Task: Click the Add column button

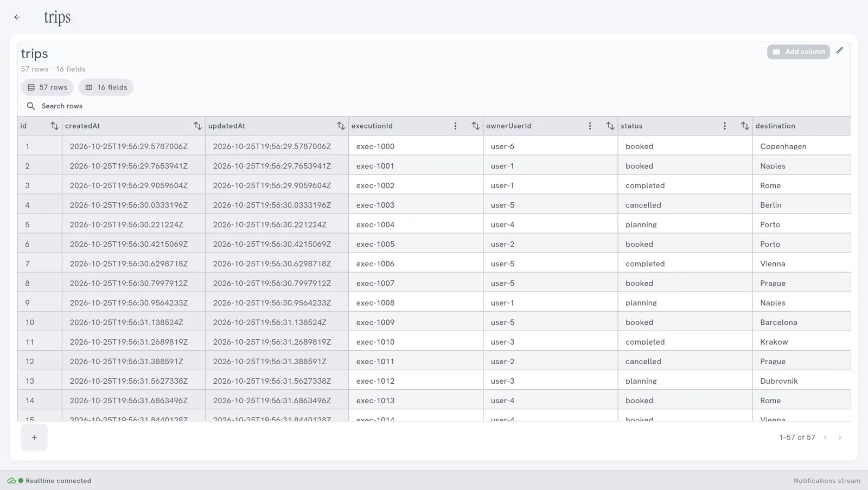Action: 798,51
